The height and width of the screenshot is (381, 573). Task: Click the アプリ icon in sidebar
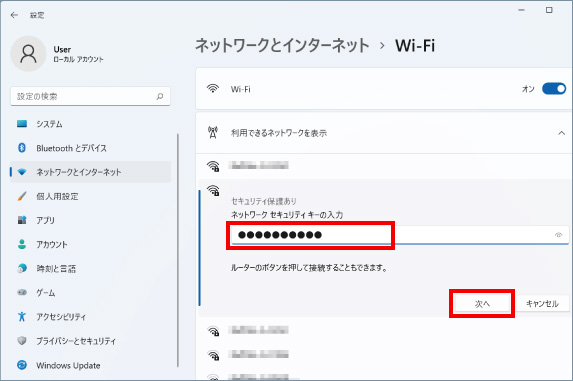pyautogui.click(x=22, y=220)
